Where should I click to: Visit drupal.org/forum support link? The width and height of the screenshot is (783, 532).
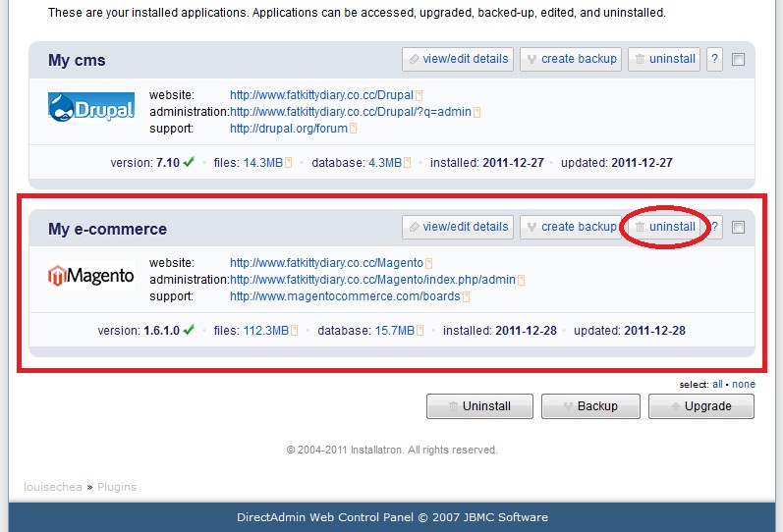289,129
